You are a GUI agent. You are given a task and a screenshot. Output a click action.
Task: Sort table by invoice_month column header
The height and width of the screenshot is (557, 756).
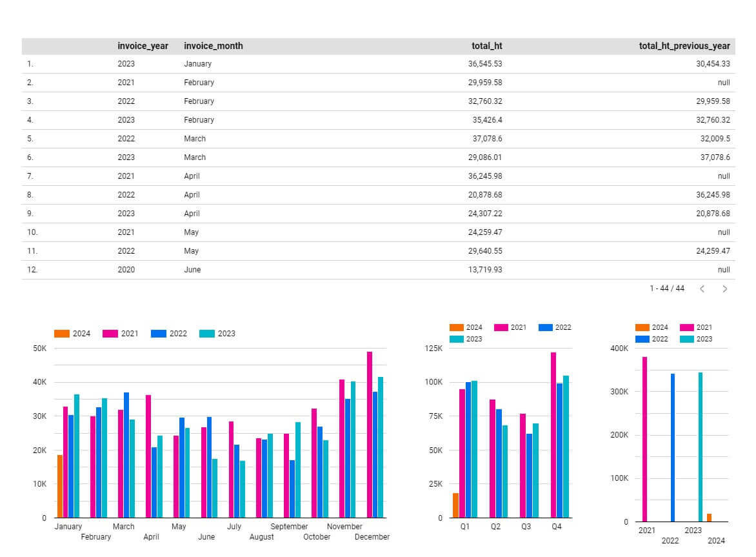213,46
